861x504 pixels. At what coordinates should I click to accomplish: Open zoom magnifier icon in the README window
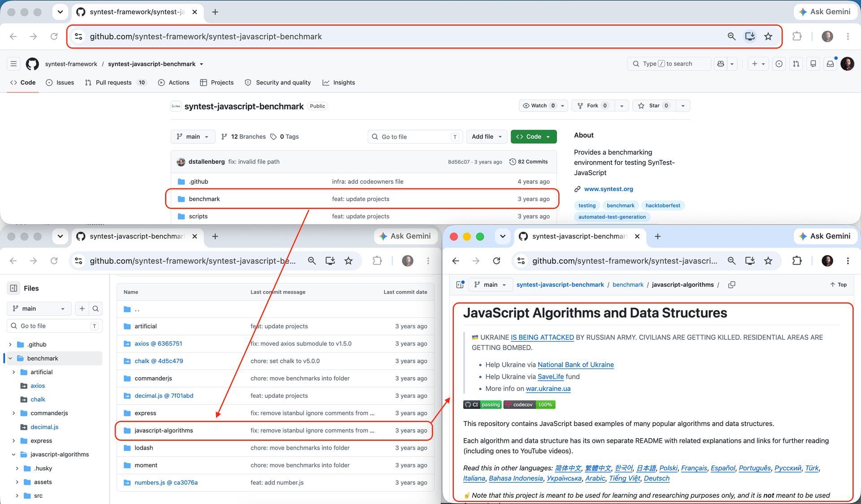(731, 261)
